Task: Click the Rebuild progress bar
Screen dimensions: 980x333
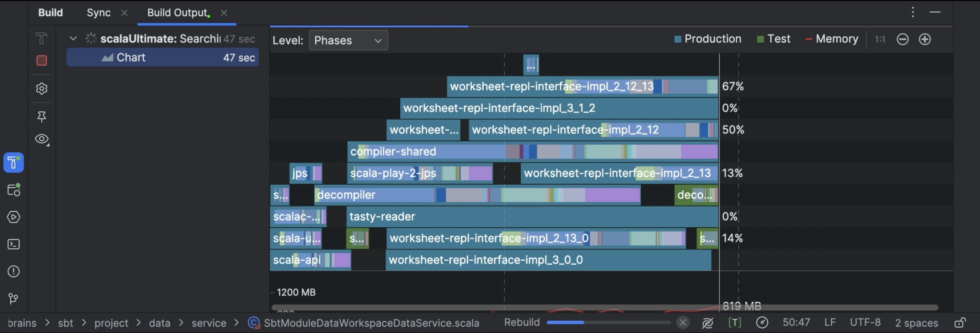Action: click(x=608, y=322)
